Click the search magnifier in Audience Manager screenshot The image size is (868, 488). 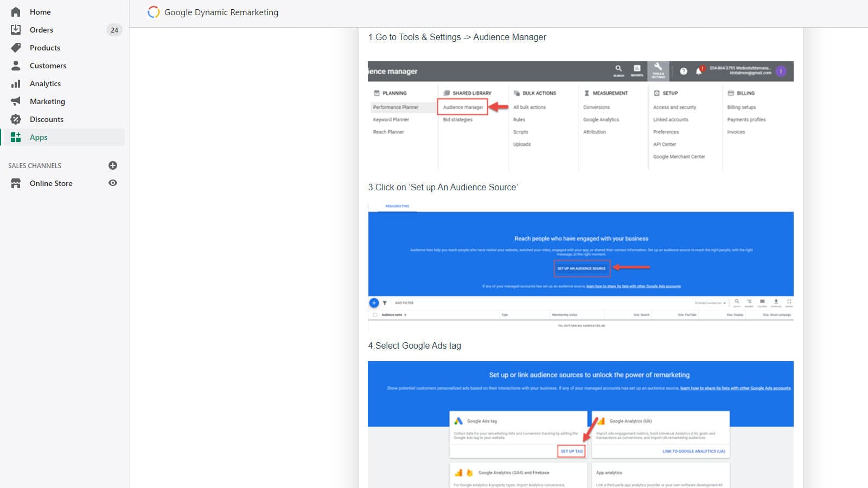[618, 69]
